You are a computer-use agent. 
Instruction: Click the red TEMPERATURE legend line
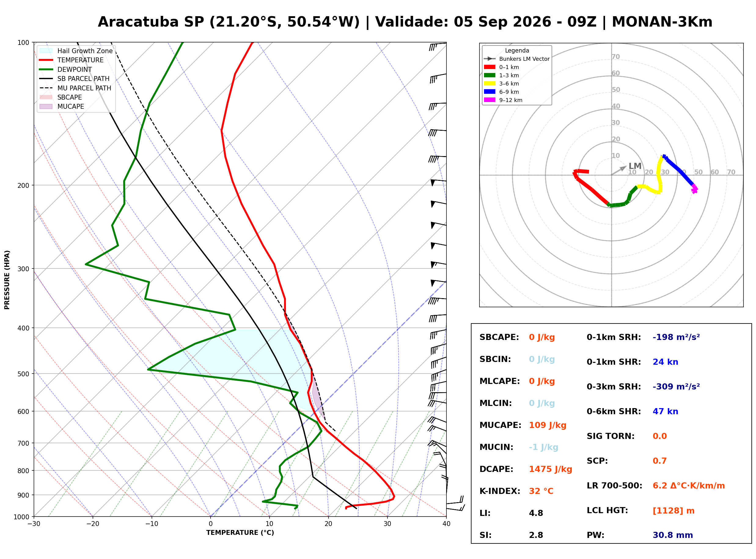pos(46,60)
